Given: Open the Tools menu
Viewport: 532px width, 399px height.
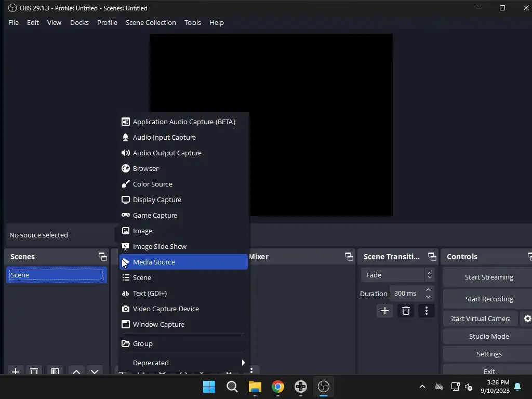Looking at the screenshot, I should 193,23.
